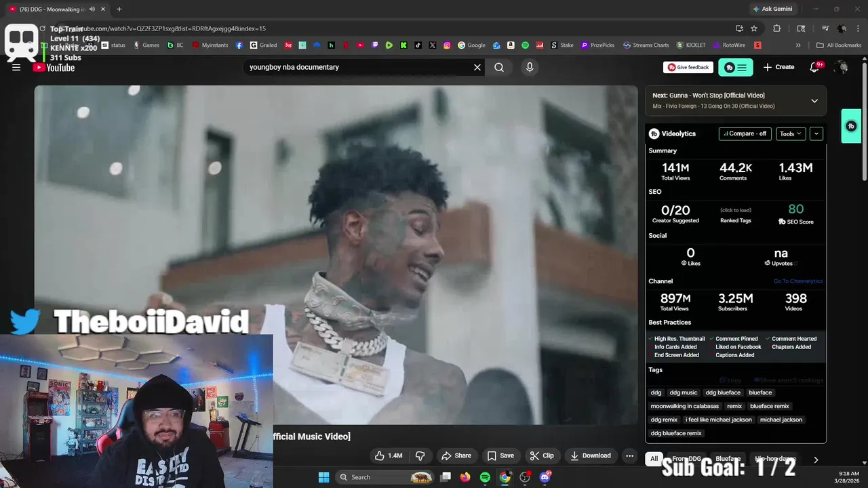Click the Windows taskbar Search box
868x488 pixels.
(x=385, y=477)
